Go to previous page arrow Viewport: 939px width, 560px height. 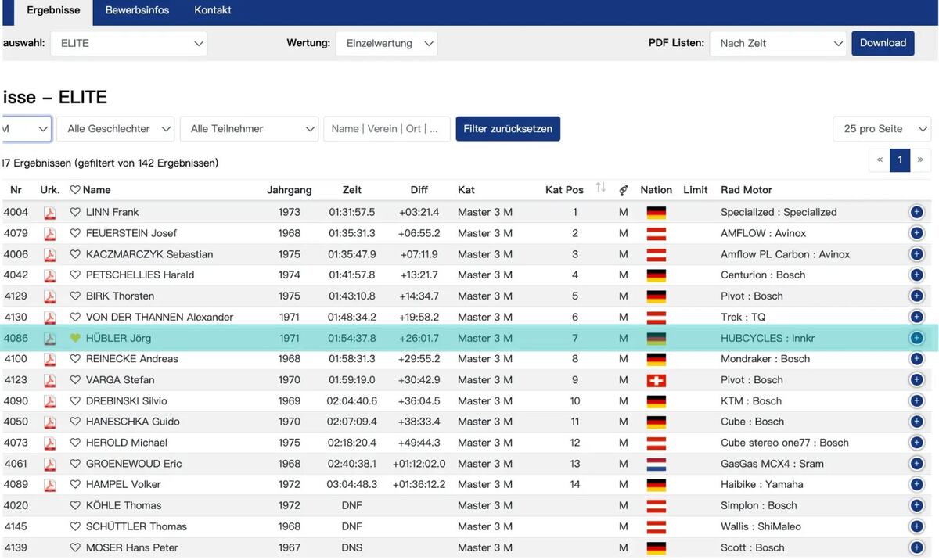click(x=880, y=160)
